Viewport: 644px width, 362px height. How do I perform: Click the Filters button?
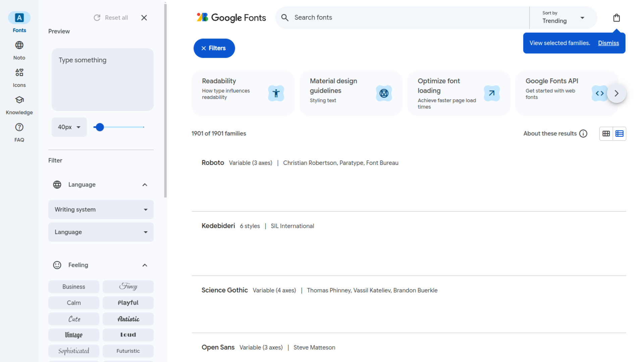point(214,48)
